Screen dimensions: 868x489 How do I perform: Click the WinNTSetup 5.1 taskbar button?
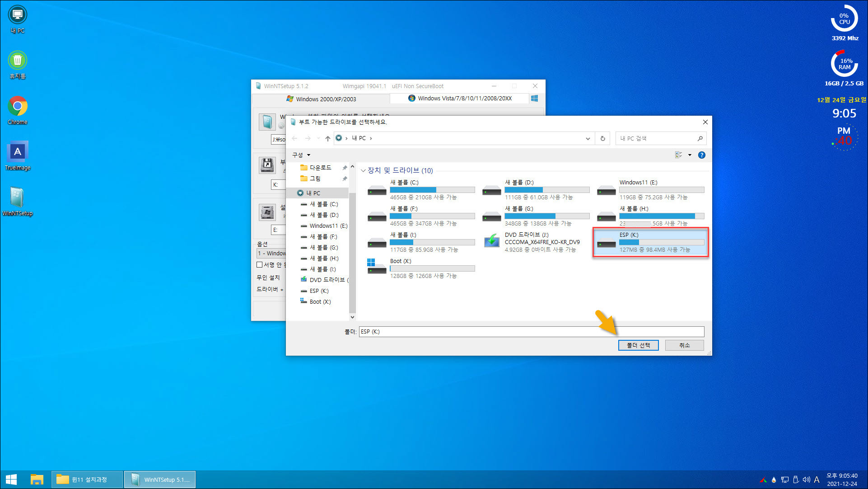point(160,480)
